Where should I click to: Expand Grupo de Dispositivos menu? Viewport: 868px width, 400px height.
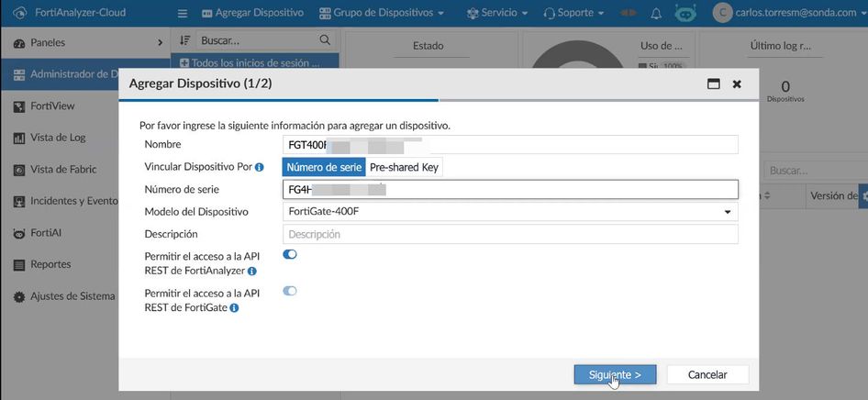click(382, 13)
